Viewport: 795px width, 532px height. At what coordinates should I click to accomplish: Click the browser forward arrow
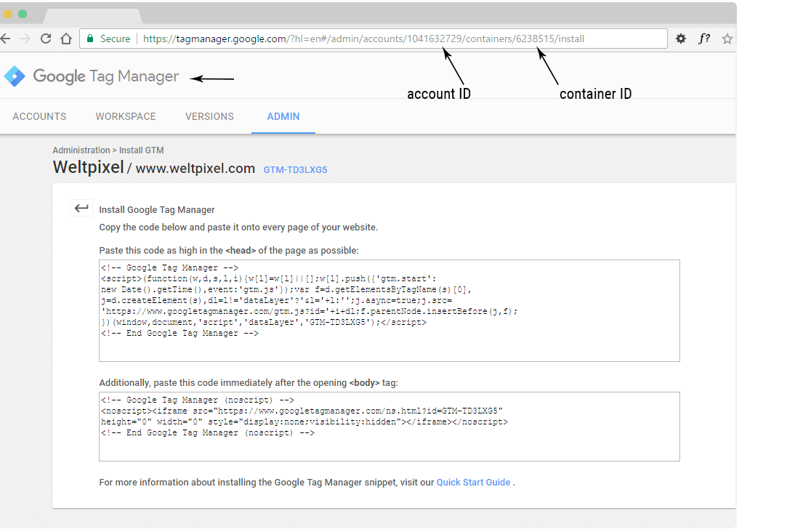click(26, 39)
